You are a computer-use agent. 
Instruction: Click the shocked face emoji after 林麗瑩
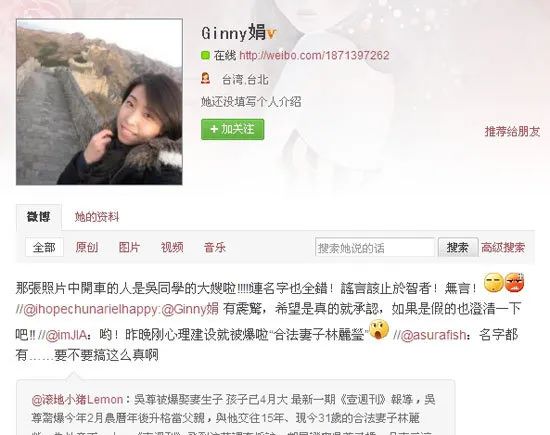379,329
